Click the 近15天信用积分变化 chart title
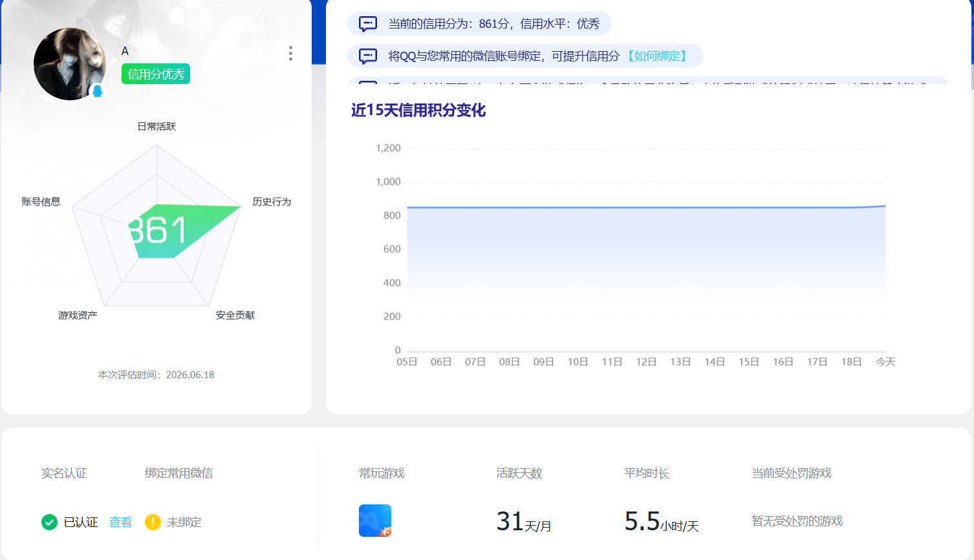The height and width of the screenshot is (560, 974). point(418,111)
